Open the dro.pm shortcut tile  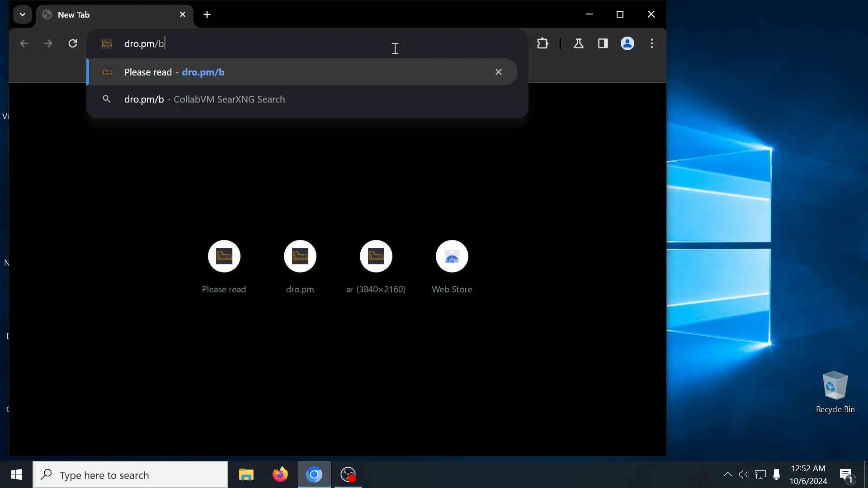coord(300,257)
